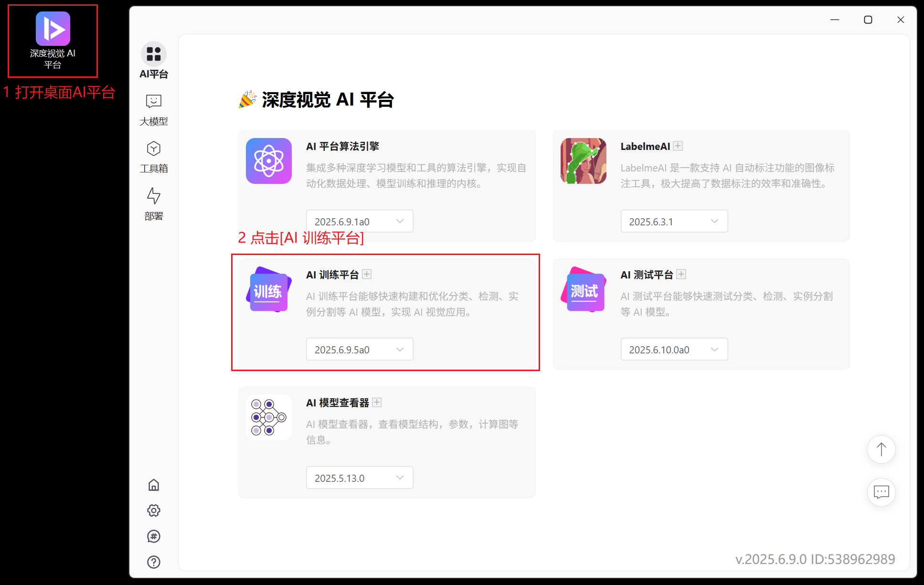This screenshot has height=585, width=924.
Task: Click the version ID text v.2025.6.9.0
Action: click(815, 559)
